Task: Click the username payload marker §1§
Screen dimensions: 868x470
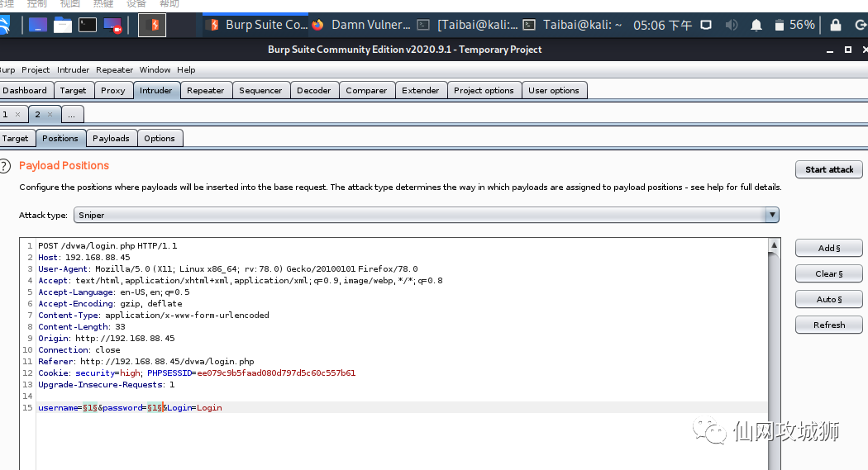Action: tap(89, 408)
